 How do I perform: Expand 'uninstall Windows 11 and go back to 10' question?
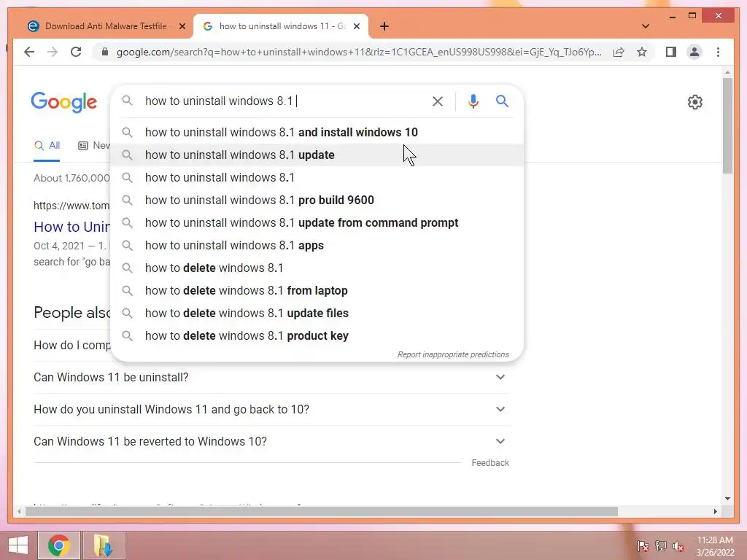(x=271, y=410)
